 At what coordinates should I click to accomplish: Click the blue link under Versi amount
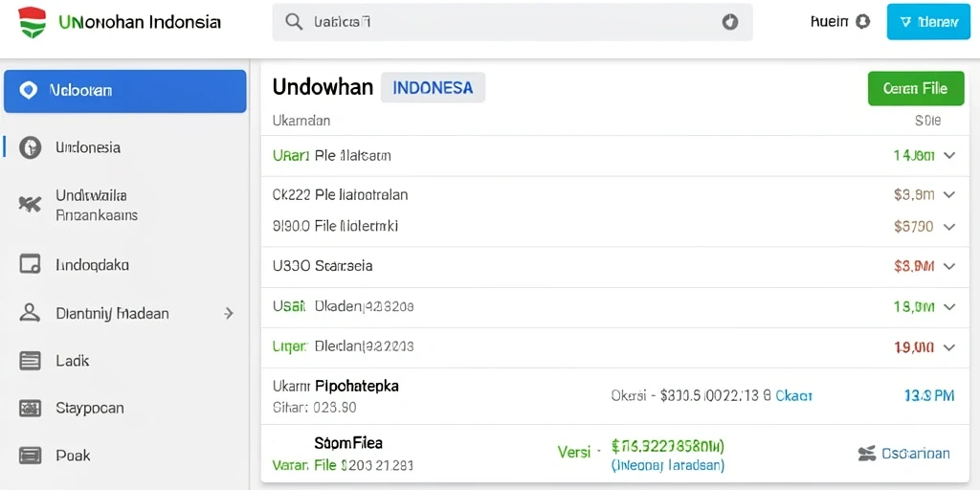[x=667, y=466]
